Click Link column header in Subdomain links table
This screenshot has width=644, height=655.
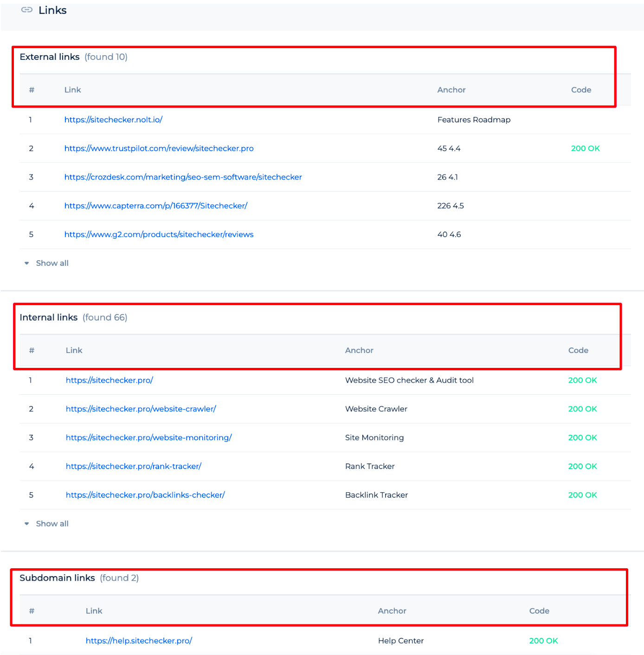tap(94, 611)
